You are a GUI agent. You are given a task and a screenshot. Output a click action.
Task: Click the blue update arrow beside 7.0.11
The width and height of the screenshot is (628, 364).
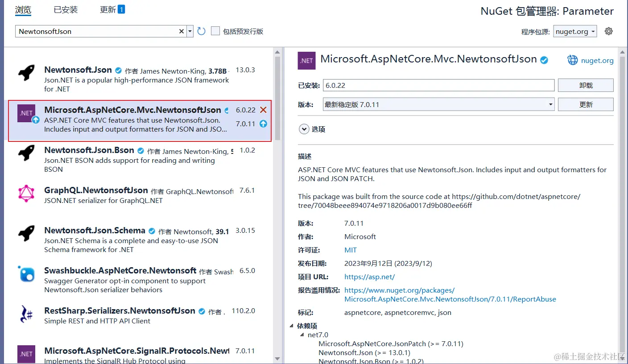pos(263,124)
